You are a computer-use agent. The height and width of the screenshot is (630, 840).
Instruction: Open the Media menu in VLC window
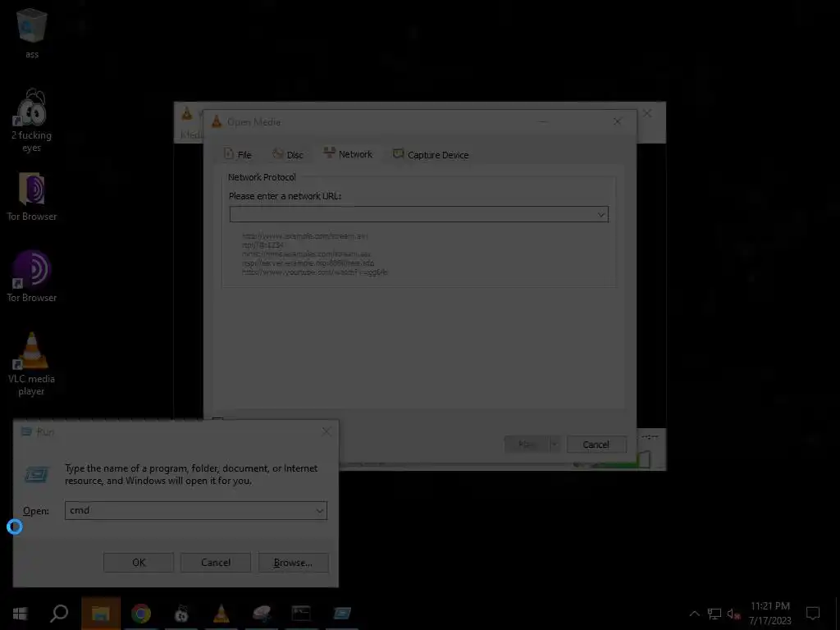(x=190, y=135)
